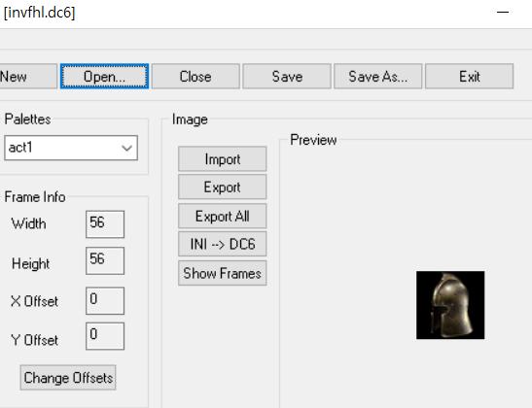532x408 pixels.
Task: Select the helmet preview image
Action: coord(450,305)
